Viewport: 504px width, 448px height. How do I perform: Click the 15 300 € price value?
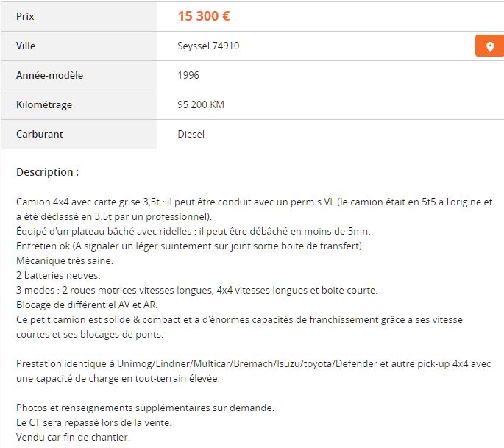click(x=208, y=16)
